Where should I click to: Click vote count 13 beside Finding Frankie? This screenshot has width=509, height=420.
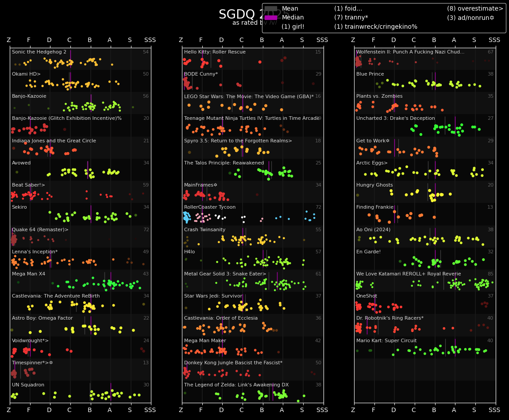(x=490, y=207)
